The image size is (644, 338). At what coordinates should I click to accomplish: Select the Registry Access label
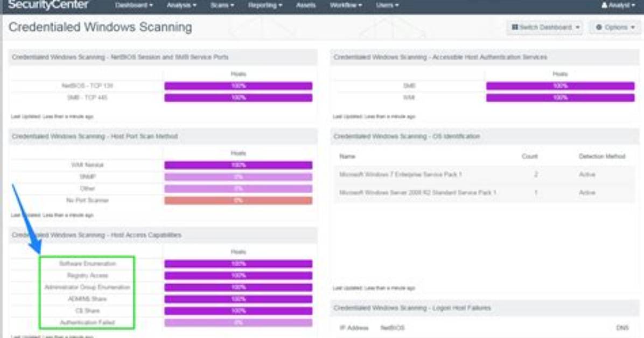coord(87,276)
